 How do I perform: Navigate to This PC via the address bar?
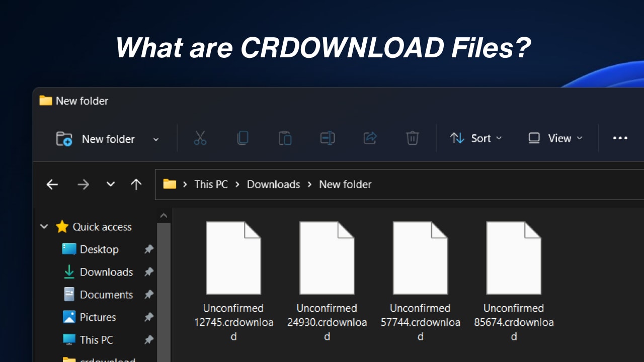[x=211, y=184]
